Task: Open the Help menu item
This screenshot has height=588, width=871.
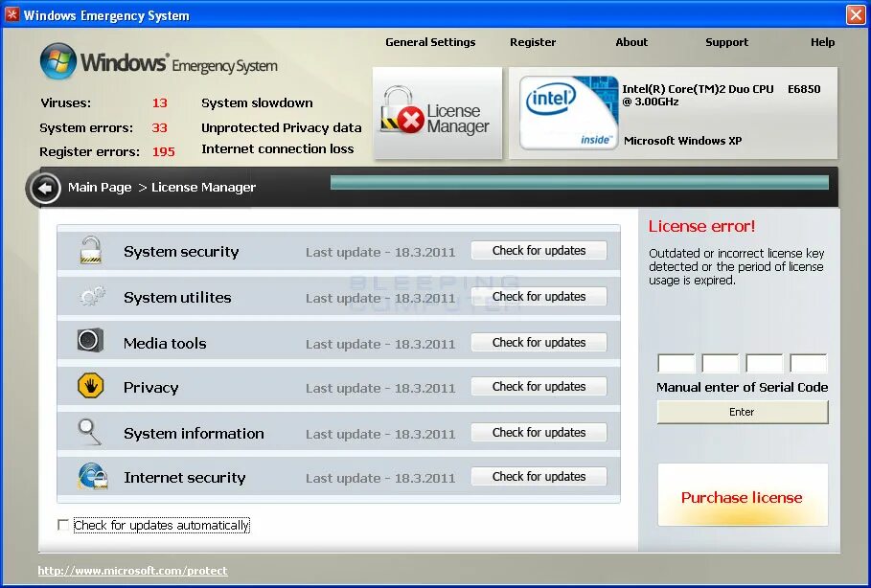Action: pyautogui.click(x=822, y=42)
